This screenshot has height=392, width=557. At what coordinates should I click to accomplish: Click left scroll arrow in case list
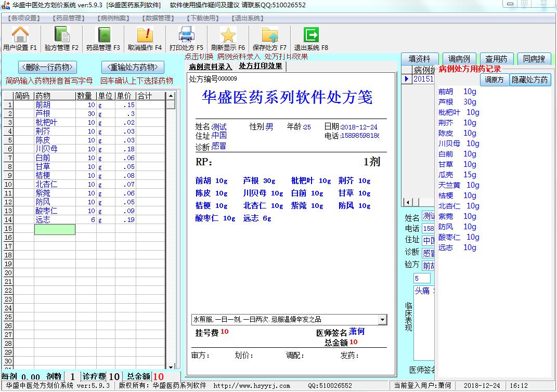[x=408, y=202]
